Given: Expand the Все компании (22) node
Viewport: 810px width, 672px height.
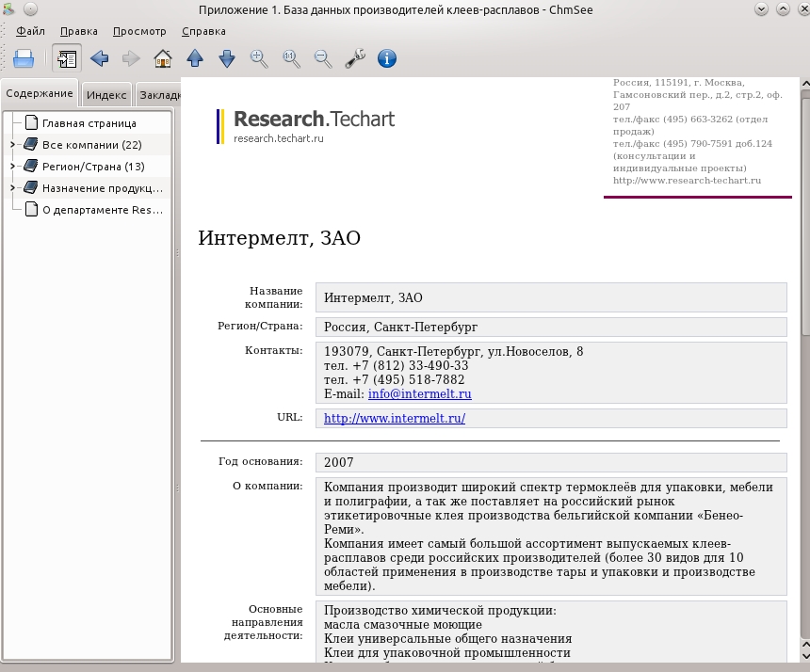Looking at the screenshot, I should tap(13, 145).
